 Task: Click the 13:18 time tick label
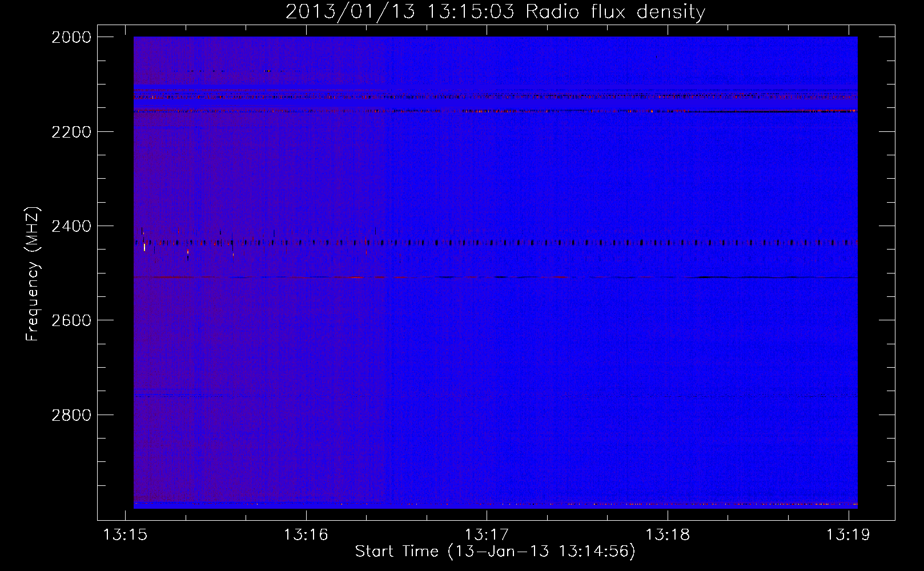coord(668,534)
